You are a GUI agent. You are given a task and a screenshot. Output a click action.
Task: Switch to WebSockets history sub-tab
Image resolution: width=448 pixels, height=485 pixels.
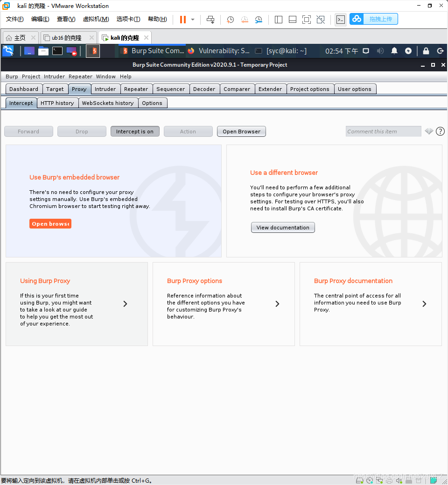pyautogui.click(x=108, y=103)
